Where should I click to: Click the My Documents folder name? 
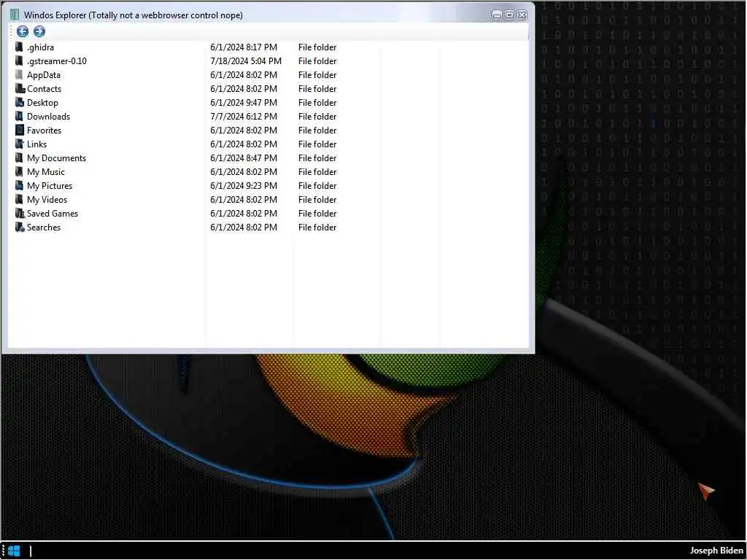pos(57,158)
